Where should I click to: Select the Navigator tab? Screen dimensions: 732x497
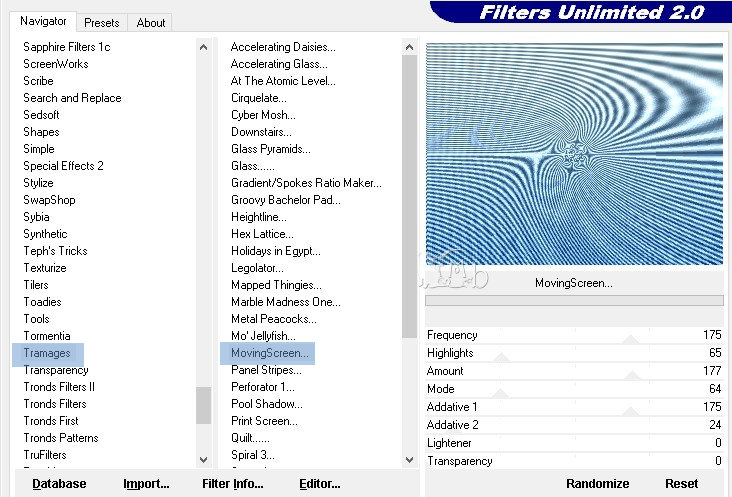tap(43, 21)
